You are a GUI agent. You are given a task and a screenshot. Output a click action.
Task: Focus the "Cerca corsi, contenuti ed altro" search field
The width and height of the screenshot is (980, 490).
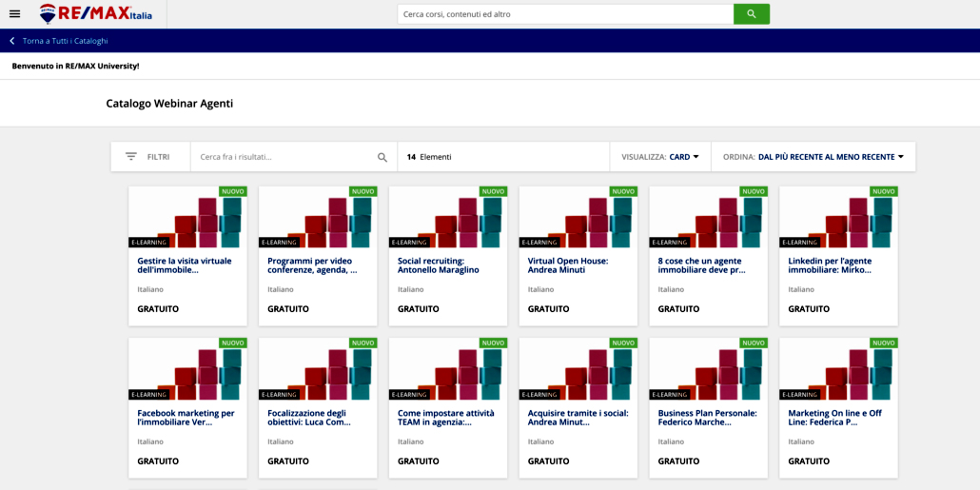[565, 13]
